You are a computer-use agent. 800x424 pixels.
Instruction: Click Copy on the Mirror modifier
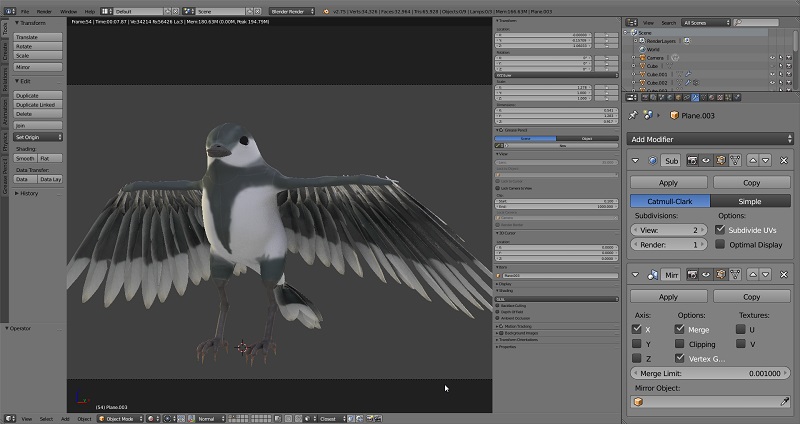click(x=752, y=296)
